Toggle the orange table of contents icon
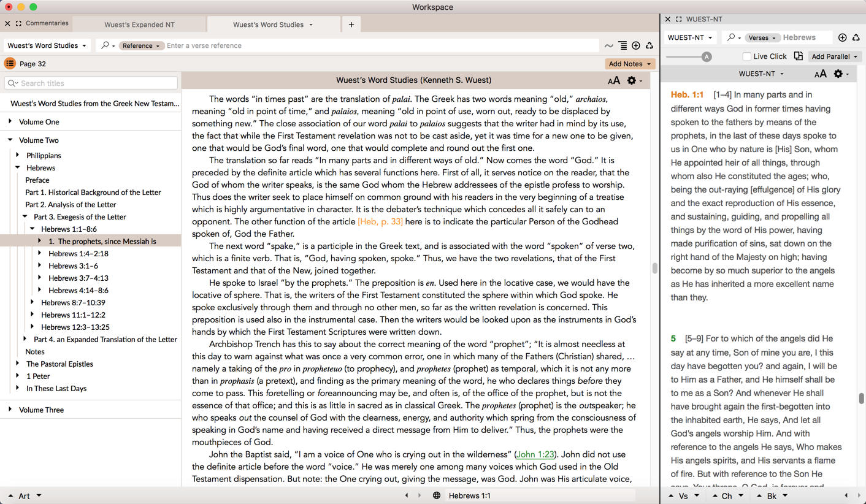This screenshot has width=866, height=504. point(10,64)
